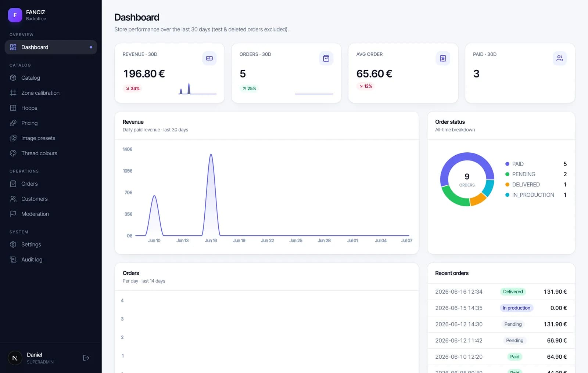Click the Orders bag icon in sidebar

pyautogui.click(x=13, y=184)
